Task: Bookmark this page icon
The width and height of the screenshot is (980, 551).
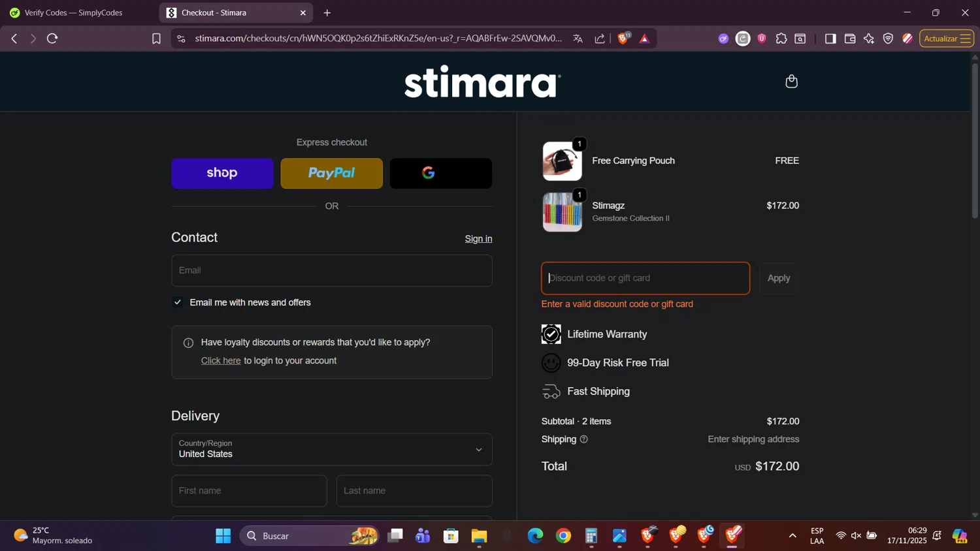Action: tap(156, 39)
